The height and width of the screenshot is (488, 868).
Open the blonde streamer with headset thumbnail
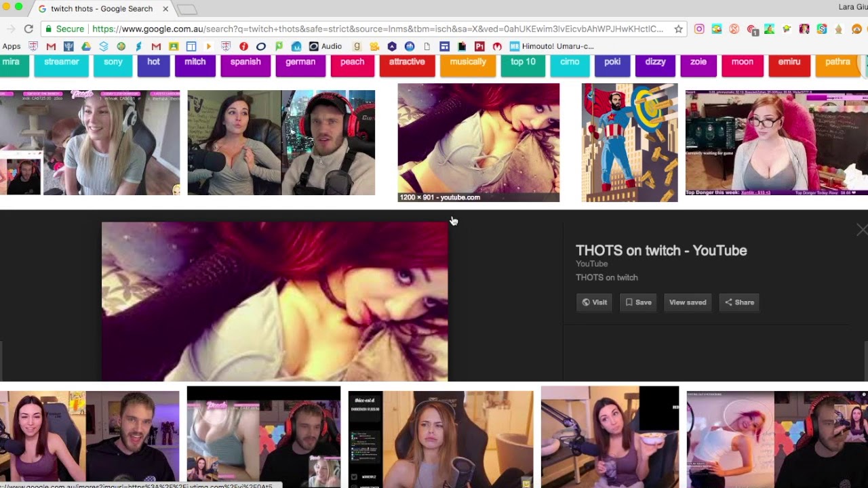click(90, 142)
